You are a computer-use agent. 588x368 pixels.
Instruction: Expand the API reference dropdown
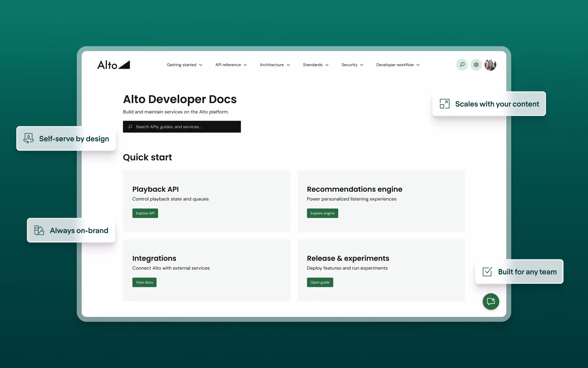231,65
